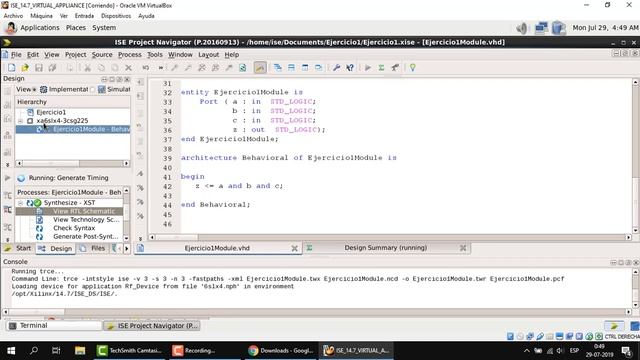Select the Implementation view radio button
The height and width of the screenshot is (360, 640).
[x=34, y=89]
